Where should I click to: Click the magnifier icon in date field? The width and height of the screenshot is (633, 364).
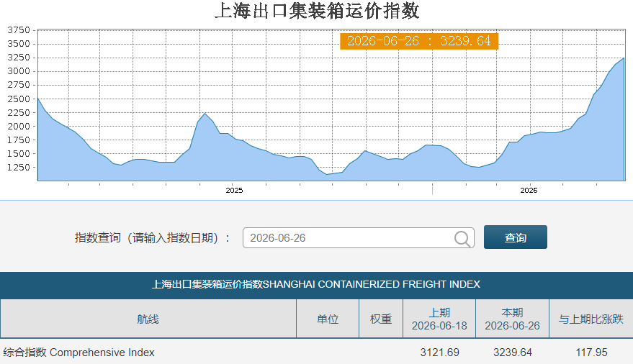tap(462, 238)
